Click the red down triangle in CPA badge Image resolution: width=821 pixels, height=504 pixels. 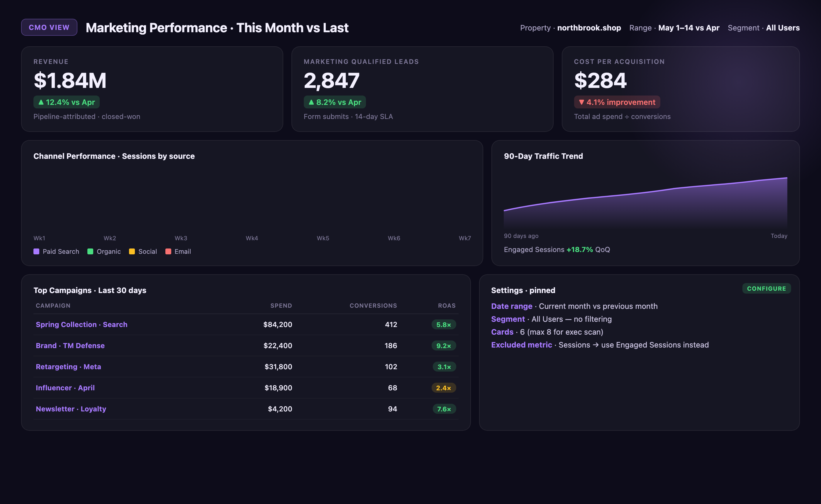pos(581,102)
